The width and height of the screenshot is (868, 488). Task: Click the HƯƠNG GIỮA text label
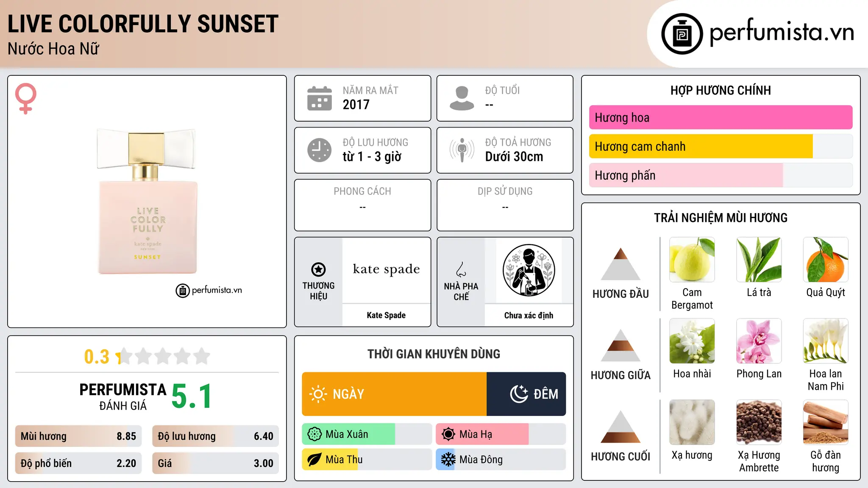[620, 375]
